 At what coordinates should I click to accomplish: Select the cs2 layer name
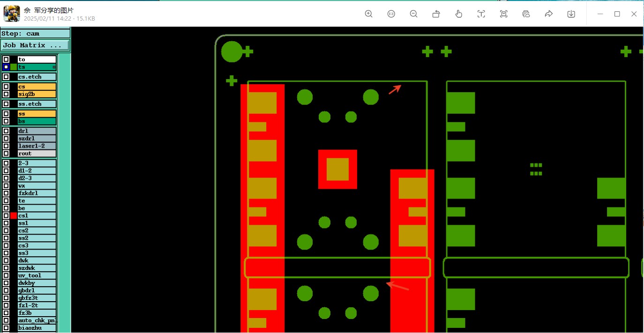pos(37,231)
